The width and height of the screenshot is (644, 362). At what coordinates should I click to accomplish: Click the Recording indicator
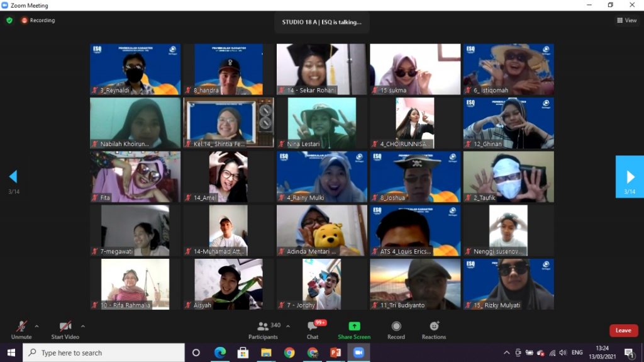click(x=38, y=20)
